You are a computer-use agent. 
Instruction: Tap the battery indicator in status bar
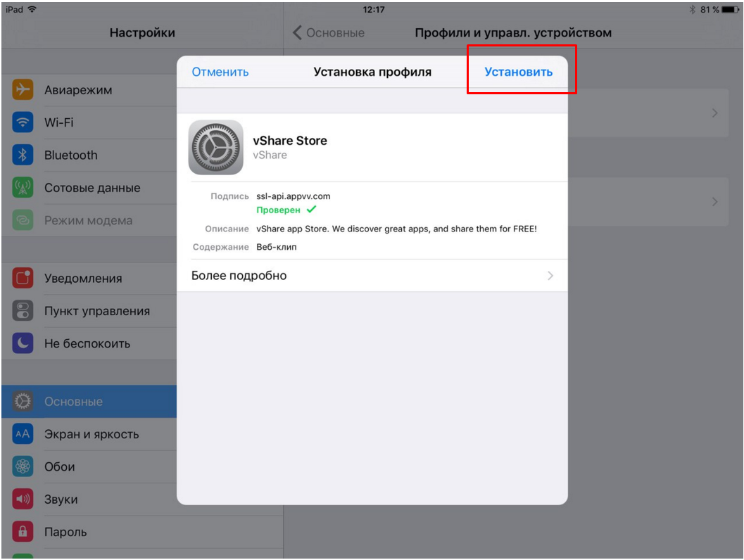click(x=730, y=9)
